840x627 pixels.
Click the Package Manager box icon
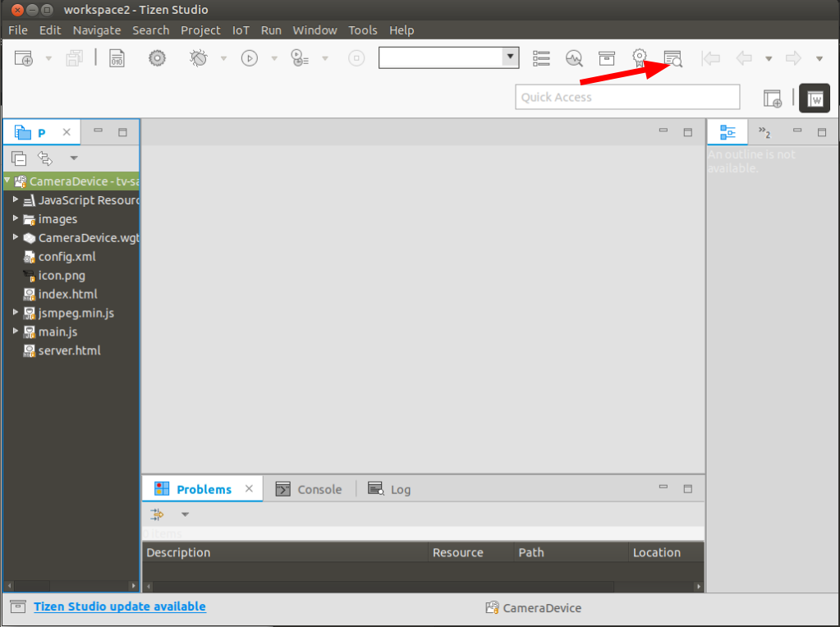click(x=607, y=57)
